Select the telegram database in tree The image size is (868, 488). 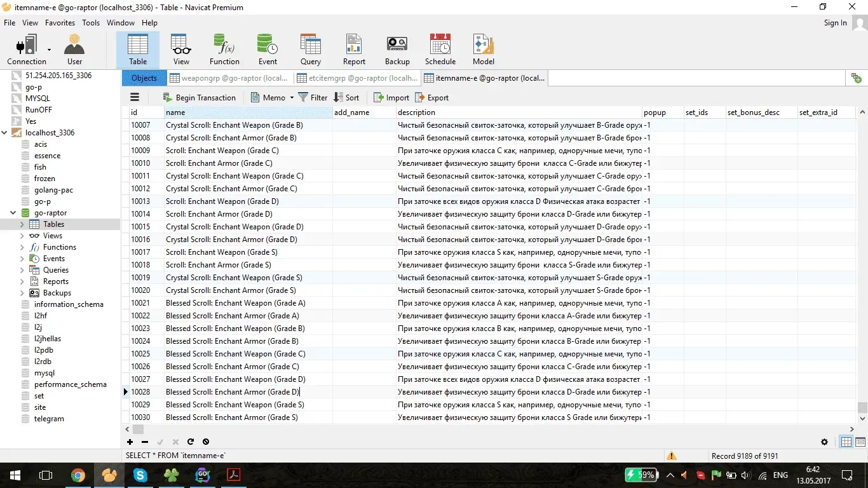tap(49, 419)
